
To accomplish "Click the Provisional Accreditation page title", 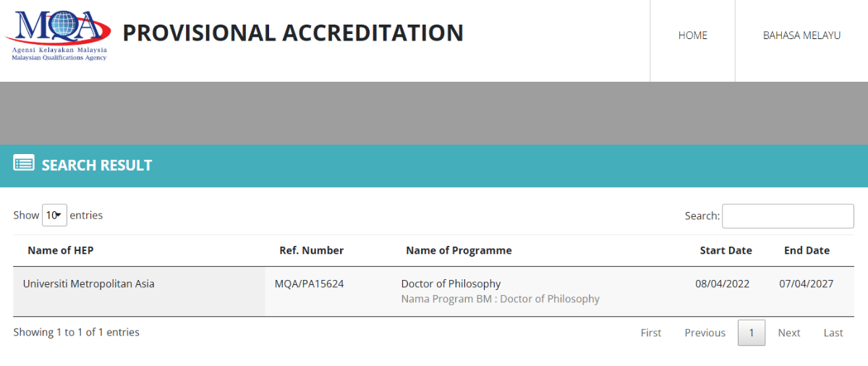I will coord(293,33).
